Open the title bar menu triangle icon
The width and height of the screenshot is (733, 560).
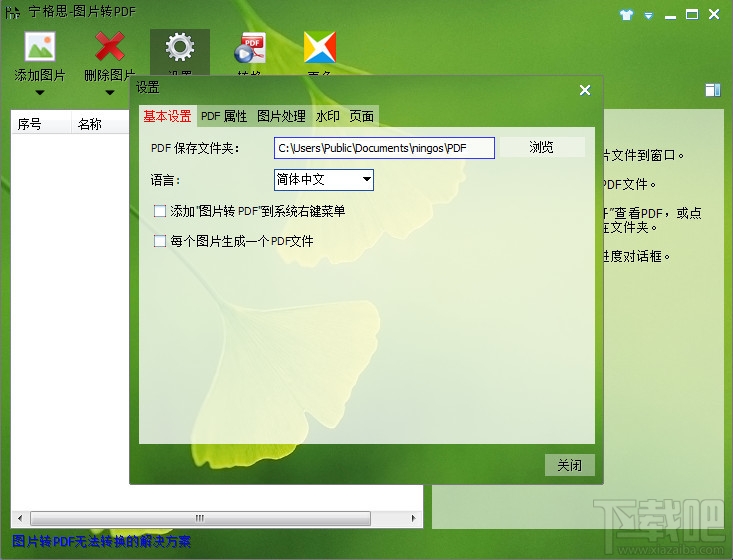pos(648,16)
